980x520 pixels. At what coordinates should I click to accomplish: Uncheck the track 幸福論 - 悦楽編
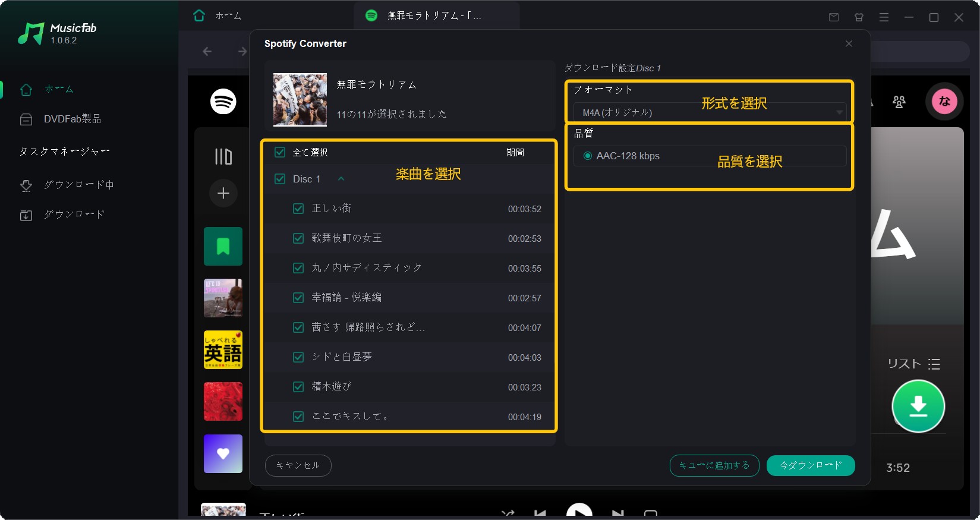[x=298, y=298]
